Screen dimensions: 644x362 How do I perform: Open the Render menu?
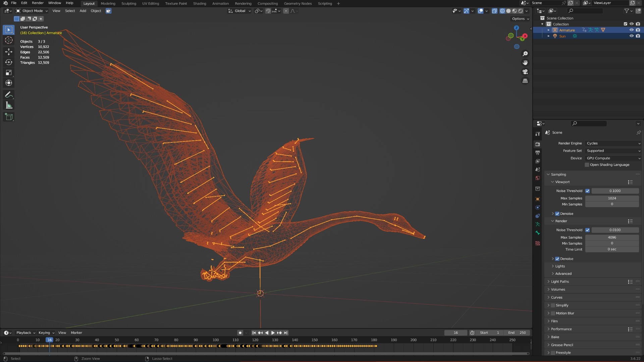click(38, 3)
